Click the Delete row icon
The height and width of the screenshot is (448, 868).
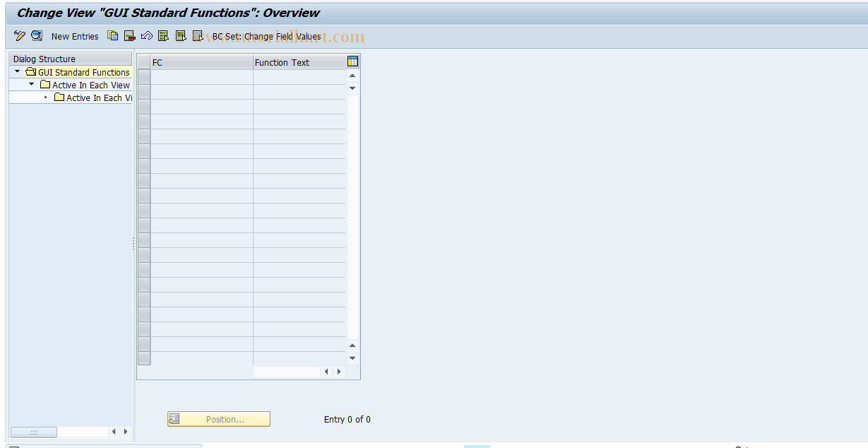pyautogui.click(x=130, y=36)
